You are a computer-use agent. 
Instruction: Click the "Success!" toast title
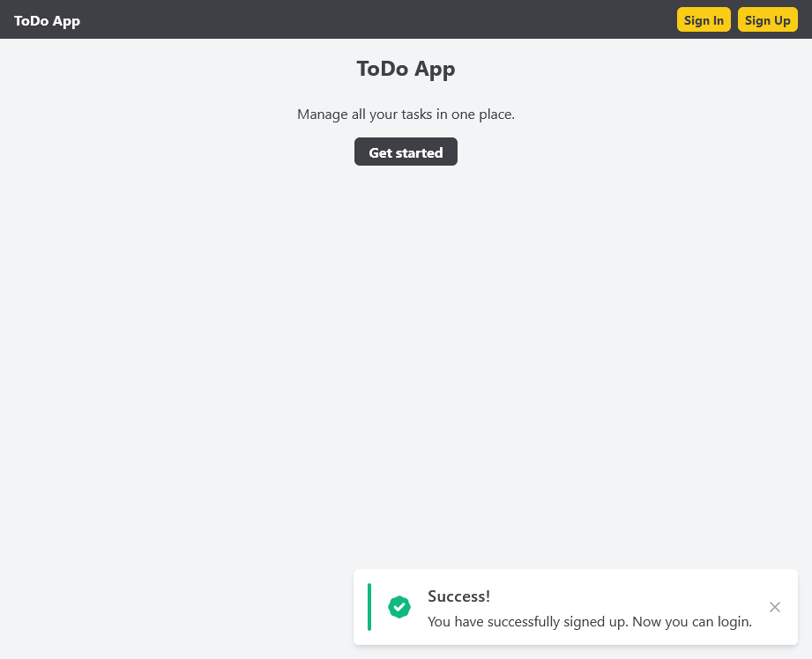[458, 596]
